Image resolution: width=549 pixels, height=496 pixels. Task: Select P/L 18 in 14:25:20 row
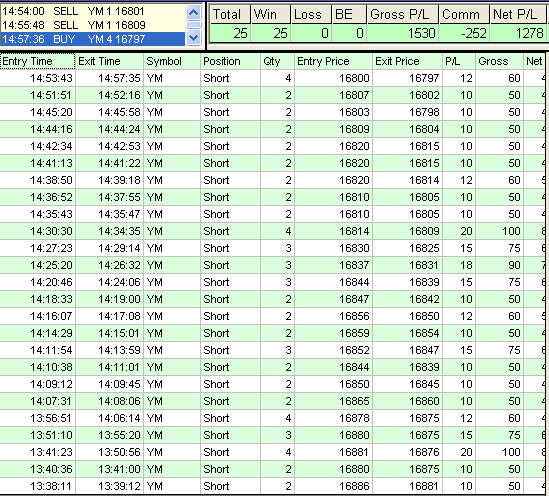tap(459, 265)
